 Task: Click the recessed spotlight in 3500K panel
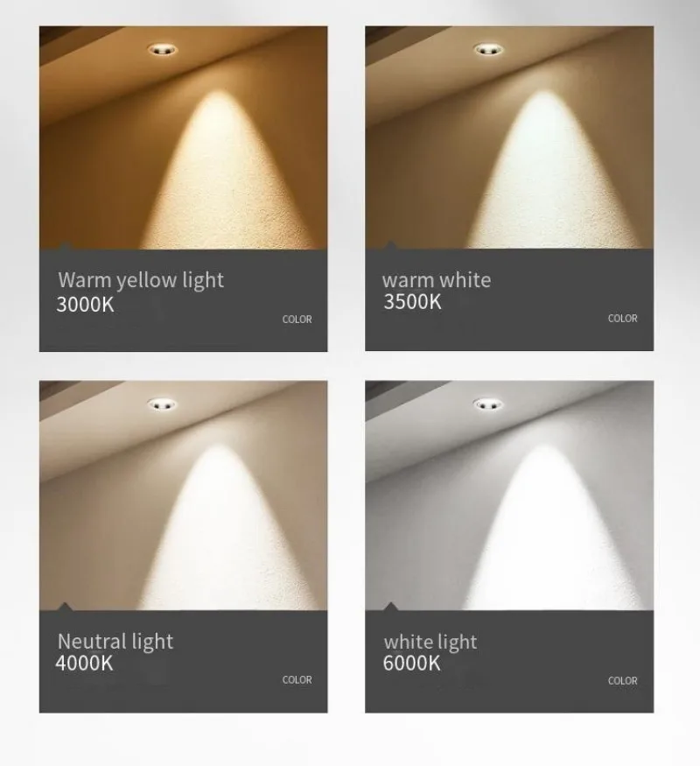pyautogui.click(x=488, y=49)
